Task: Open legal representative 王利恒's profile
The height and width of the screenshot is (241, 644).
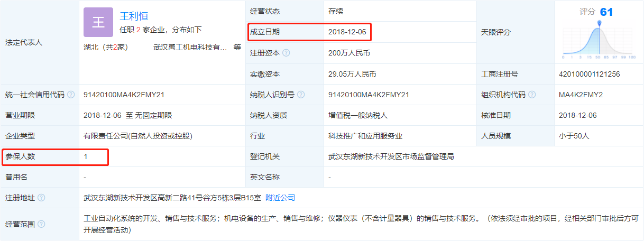Action: [134, 15]
